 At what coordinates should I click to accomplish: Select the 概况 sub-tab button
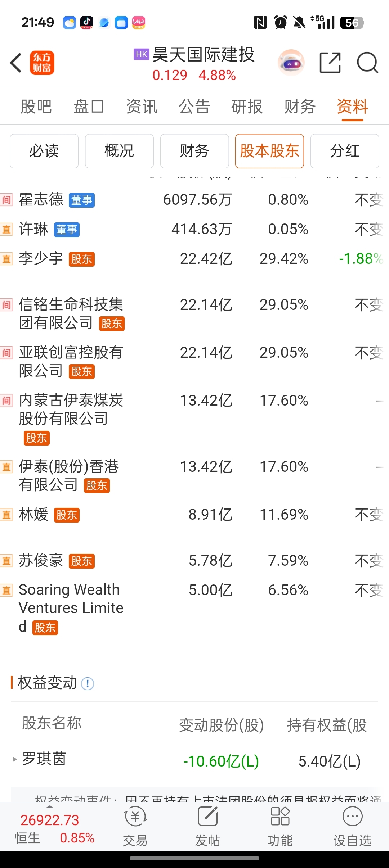(119, 151)
